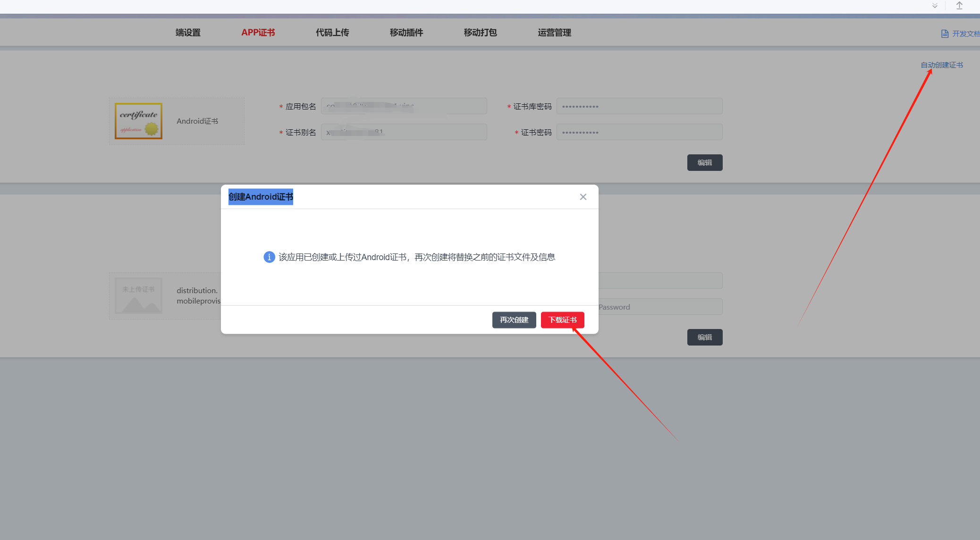The height and width of the screenshot is (540, 980).
Task: Click the 自动创建证书 link
Action: click(x=941, y=65)
